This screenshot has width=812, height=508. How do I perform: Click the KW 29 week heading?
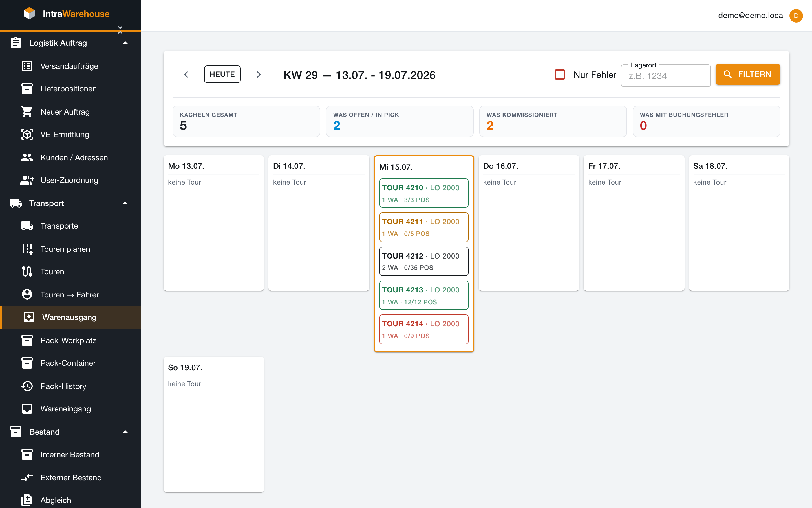pos(359,75)
